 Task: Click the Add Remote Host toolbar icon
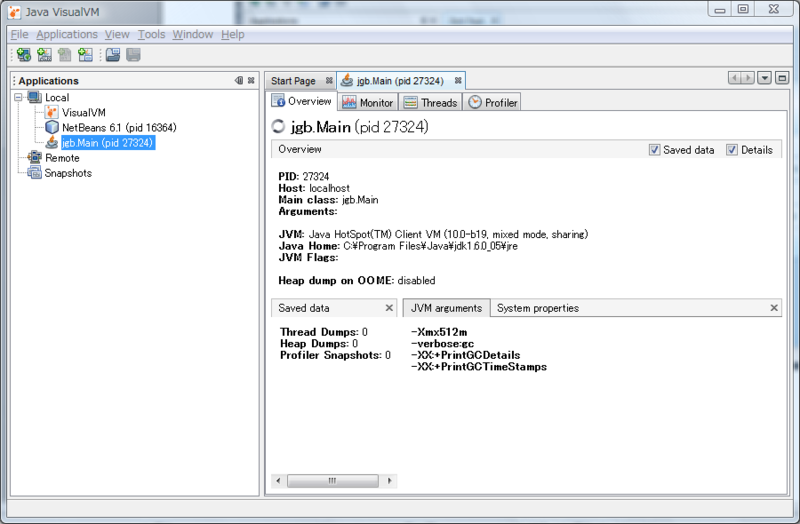pyautogui.click(x=23, y=55)
